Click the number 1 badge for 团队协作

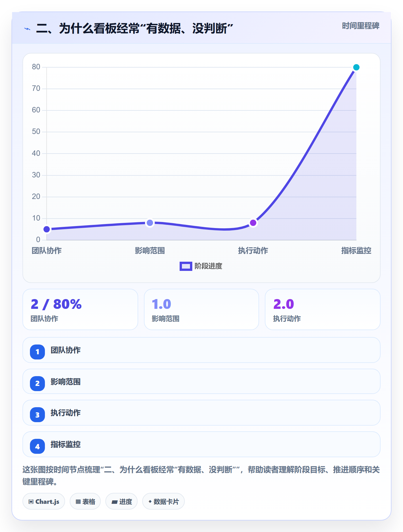click(x=37, y=352)
